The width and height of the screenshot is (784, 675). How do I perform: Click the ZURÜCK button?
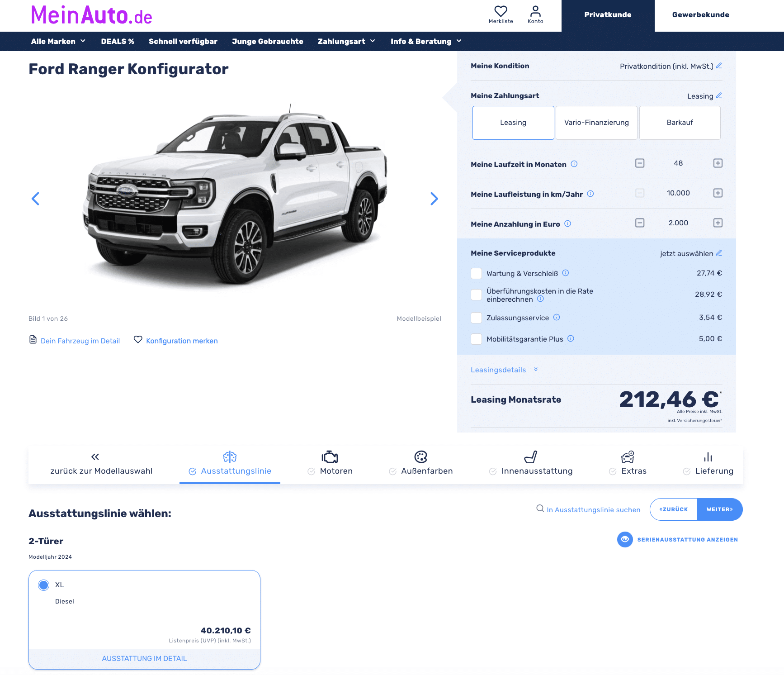(x=674, y=509)
